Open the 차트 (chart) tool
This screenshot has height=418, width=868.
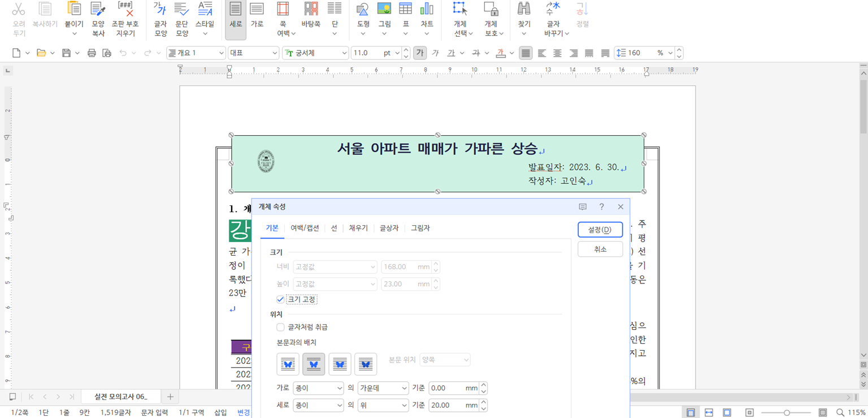pyautogui.click(x=427, y=10)
